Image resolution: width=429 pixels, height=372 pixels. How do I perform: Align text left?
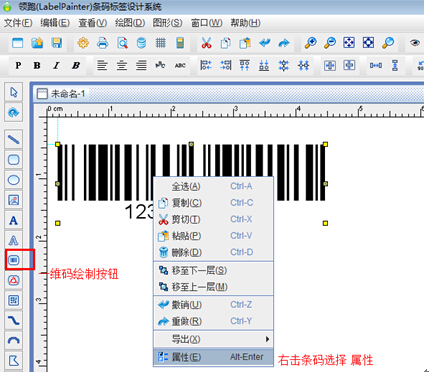[x=102, y=65]
